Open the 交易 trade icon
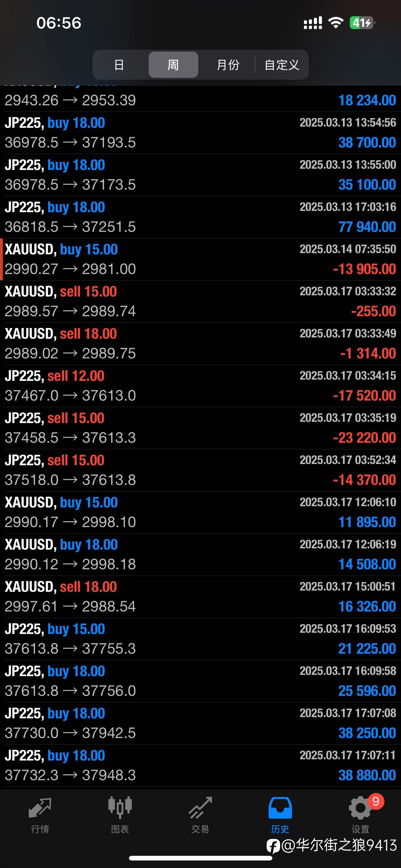Viewport: 401px width, 868px height. click(200, 807)
